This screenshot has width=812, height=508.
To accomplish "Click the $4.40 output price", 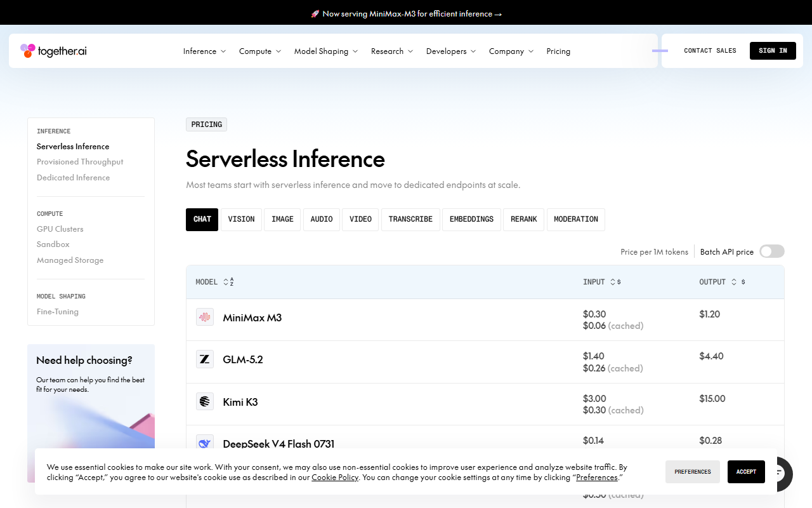I will pos(711,356).
